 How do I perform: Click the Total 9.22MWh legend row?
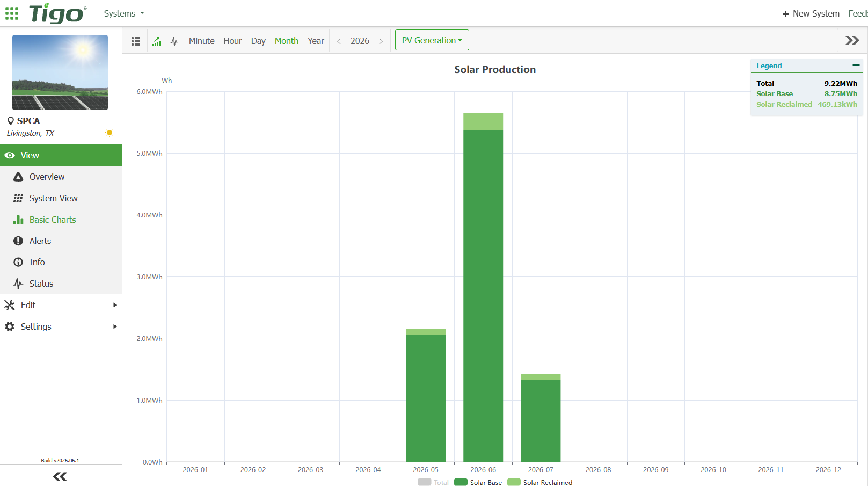pyautogui.click(x=807, y=83)
